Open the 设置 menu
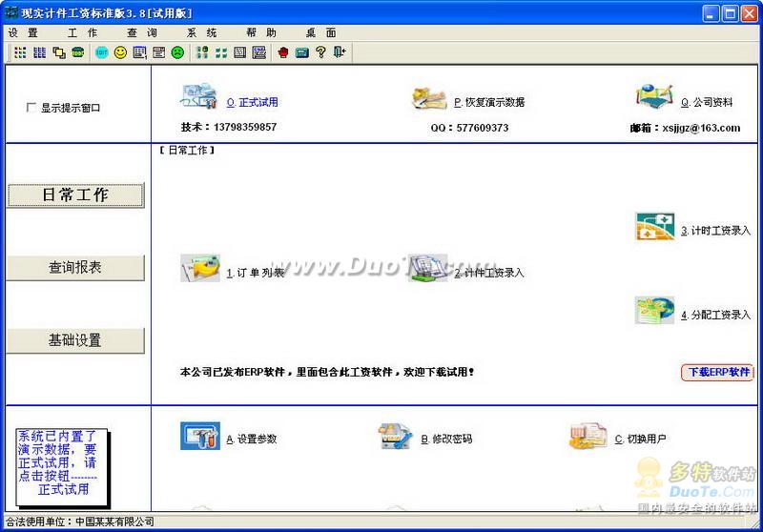Viewport: 763px width, 532px height. point(23,32)
